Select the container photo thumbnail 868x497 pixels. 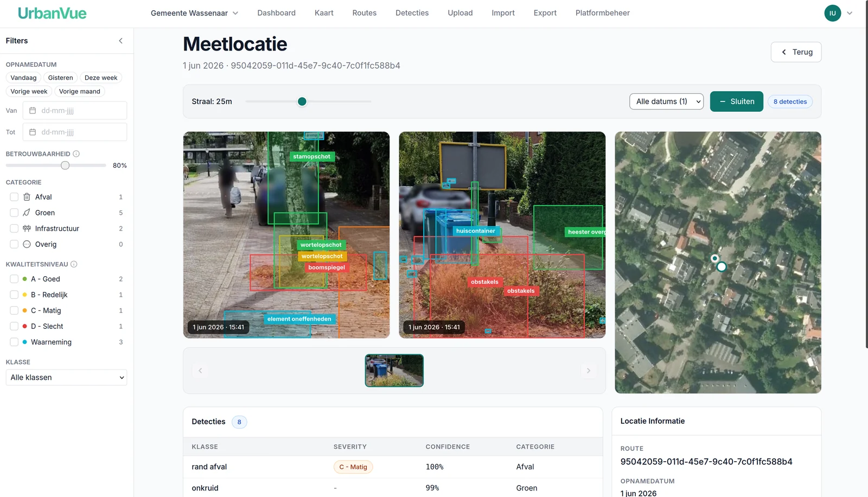(x=394, y=371)
